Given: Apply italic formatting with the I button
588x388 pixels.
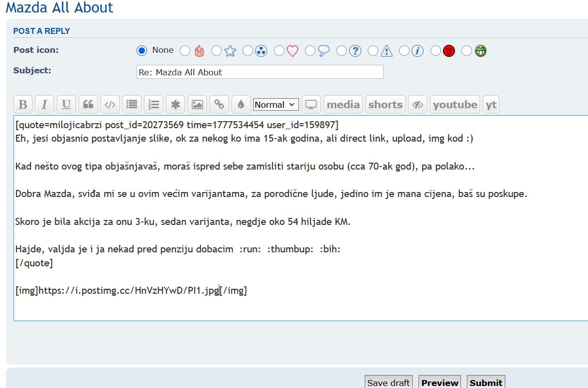Looking at the screenshot, I should [x=44, y=104].
